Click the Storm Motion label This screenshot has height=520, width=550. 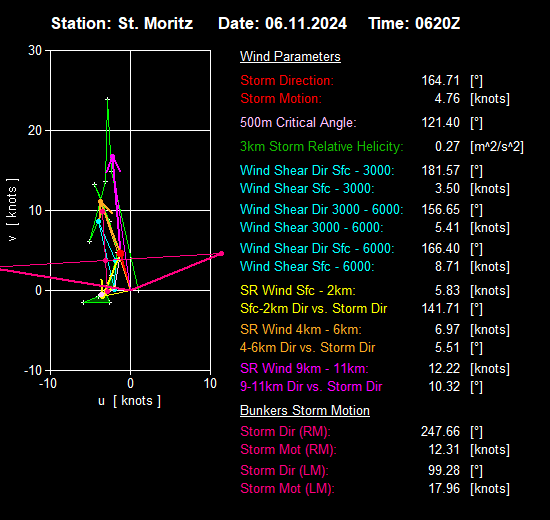click(x=281, y=99)
